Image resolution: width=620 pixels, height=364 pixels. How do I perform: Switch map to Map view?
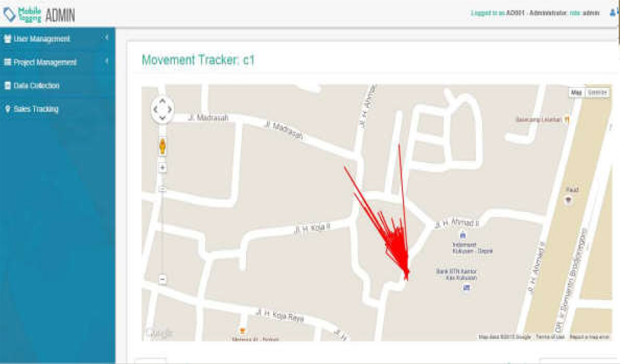coord(576,92)
